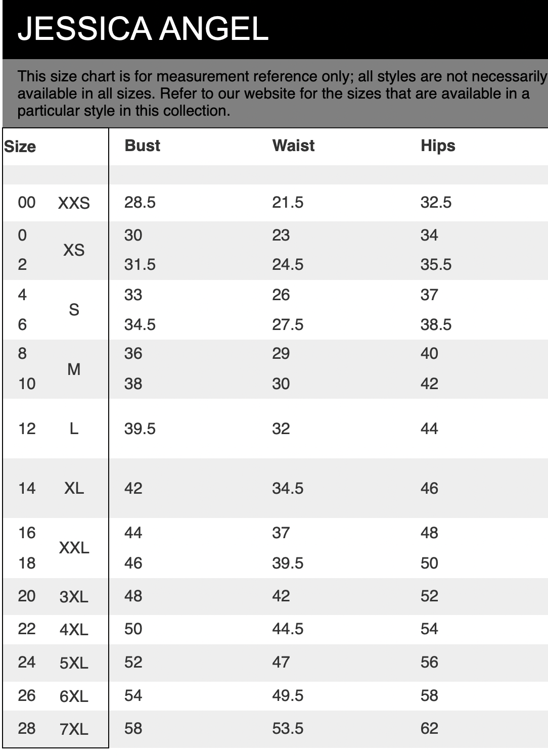548x756 pixels.
Task: Click waist value 44.5 in the 4XL row
Action: coord(288,629)
